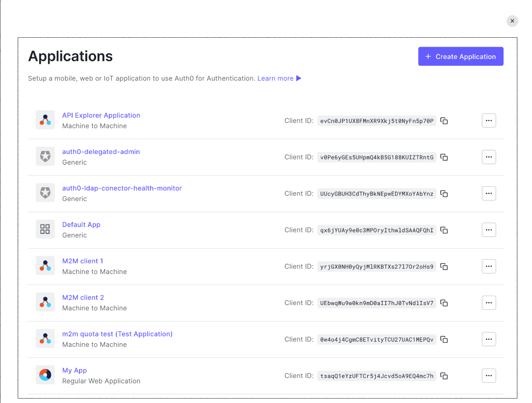Copy the My App client ID
The height and width of the screenshot is (403, 532).
pyautogui.click(x=444, y=376)
